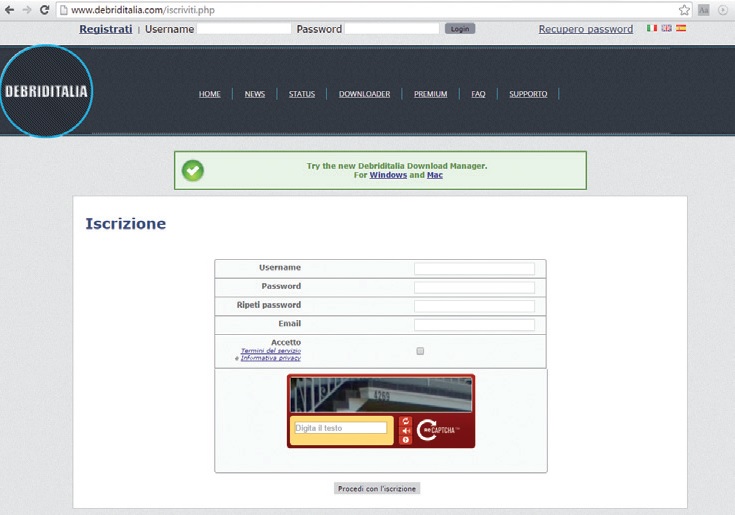Focus the top bar Username field

(x=244, y=29)
